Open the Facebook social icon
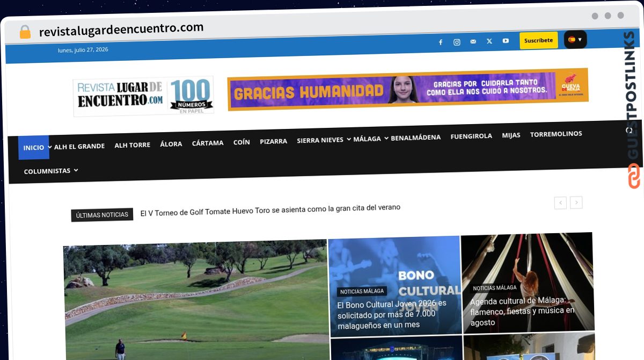This screenshot has height=360, width=644. click(x=441, y=42)
